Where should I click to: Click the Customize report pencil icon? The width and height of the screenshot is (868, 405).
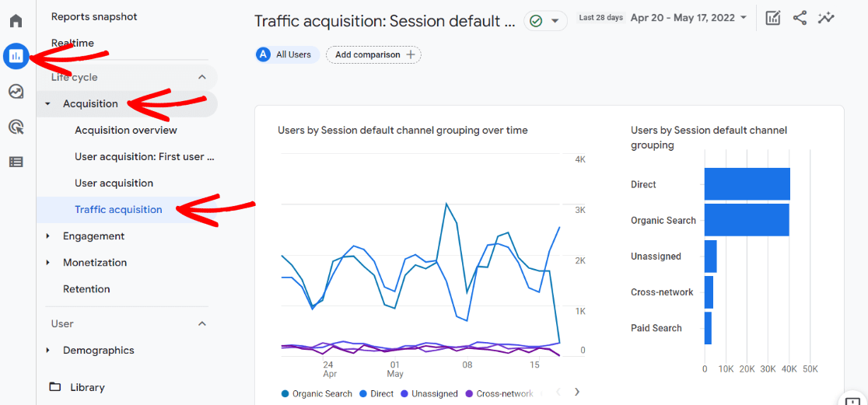point(772,19)
